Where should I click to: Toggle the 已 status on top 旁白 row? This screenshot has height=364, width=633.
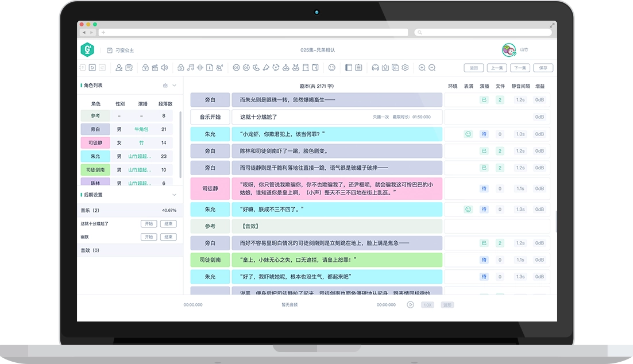point(484,100)
